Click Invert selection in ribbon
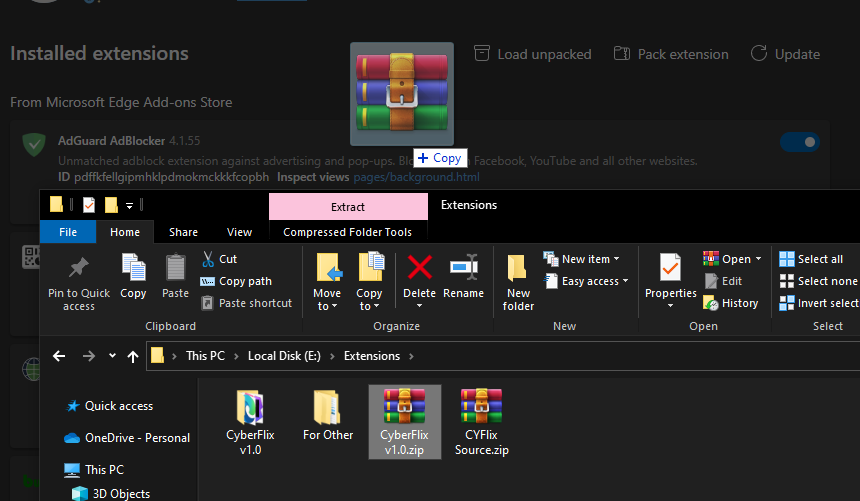Viewport: 860px width, 501px height. click(819, 303)
